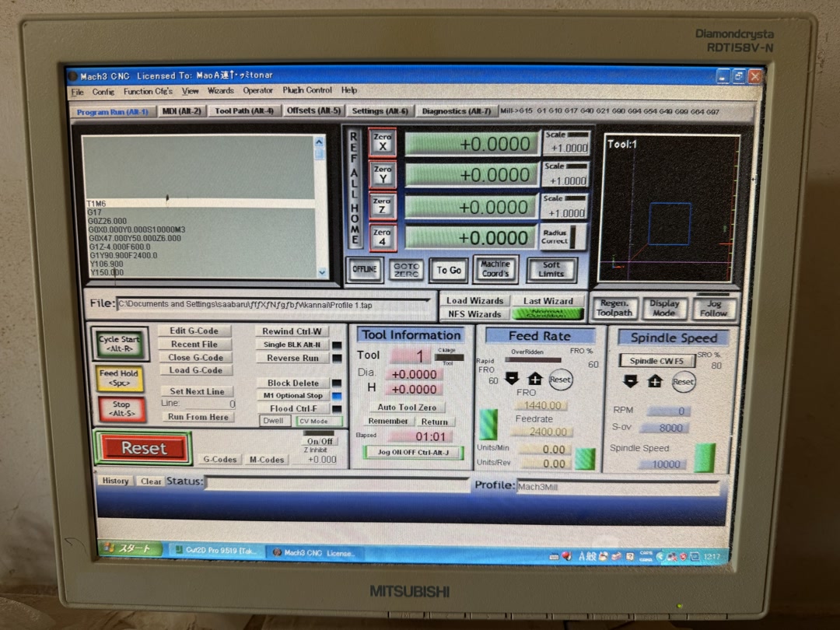Switch to Settings (Alt-6) tab

click(x=380, y=111)
